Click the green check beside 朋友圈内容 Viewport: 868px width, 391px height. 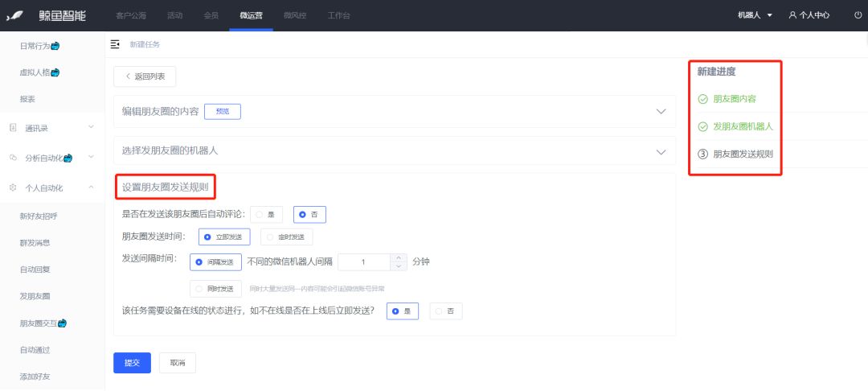point(703,99)
